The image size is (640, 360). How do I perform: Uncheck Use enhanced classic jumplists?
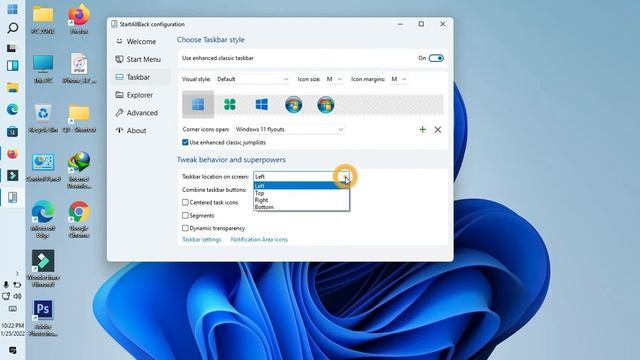pos(185,142)
